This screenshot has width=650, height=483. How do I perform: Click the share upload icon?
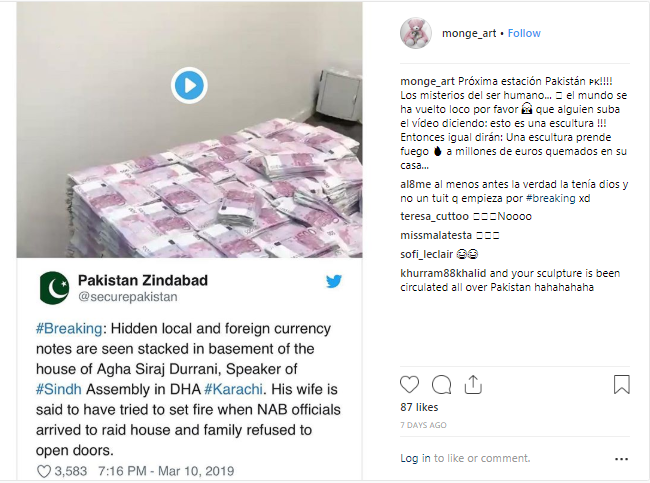point(473,384)
